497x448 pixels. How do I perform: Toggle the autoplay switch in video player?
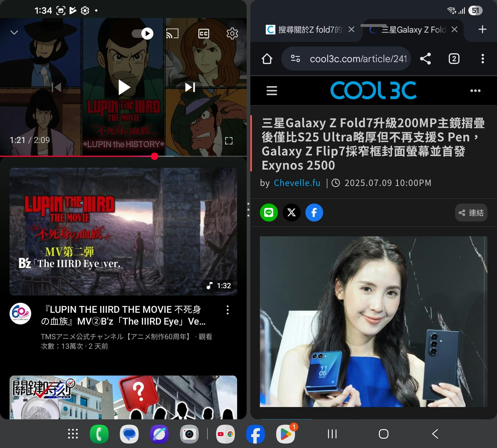tap(142, 33)
